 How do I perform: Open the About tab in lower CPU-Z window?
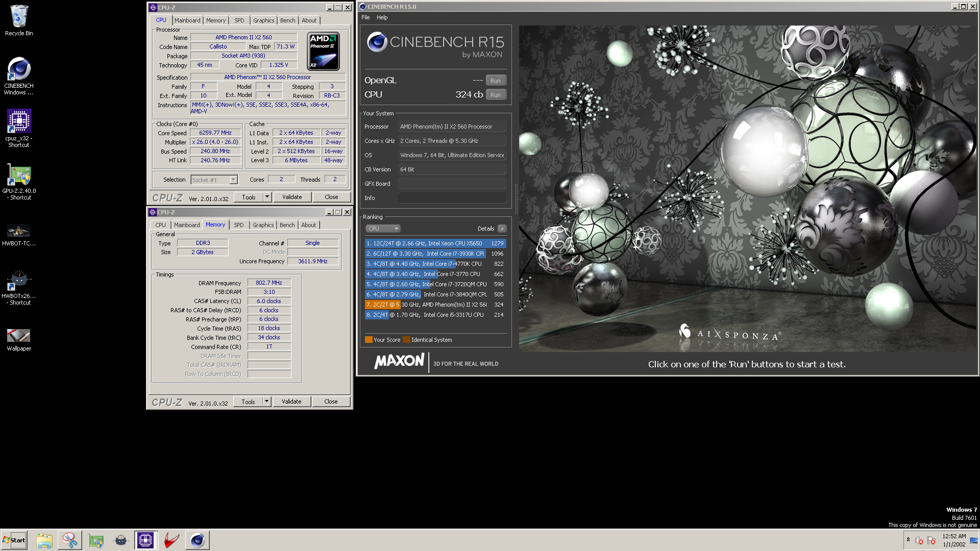(x=308, y=225)
